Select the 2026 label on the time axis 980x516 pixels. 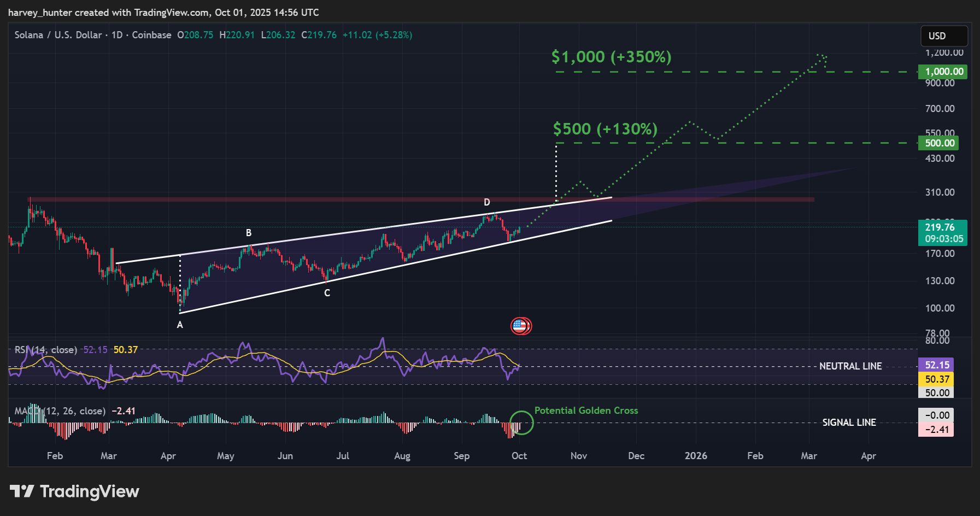(x=695, y=455)
